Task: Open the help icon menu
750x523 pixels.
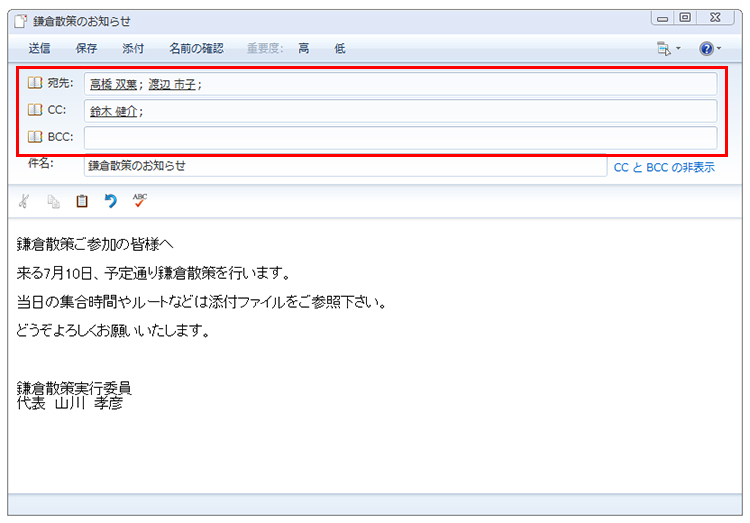Action: (710, 48)
